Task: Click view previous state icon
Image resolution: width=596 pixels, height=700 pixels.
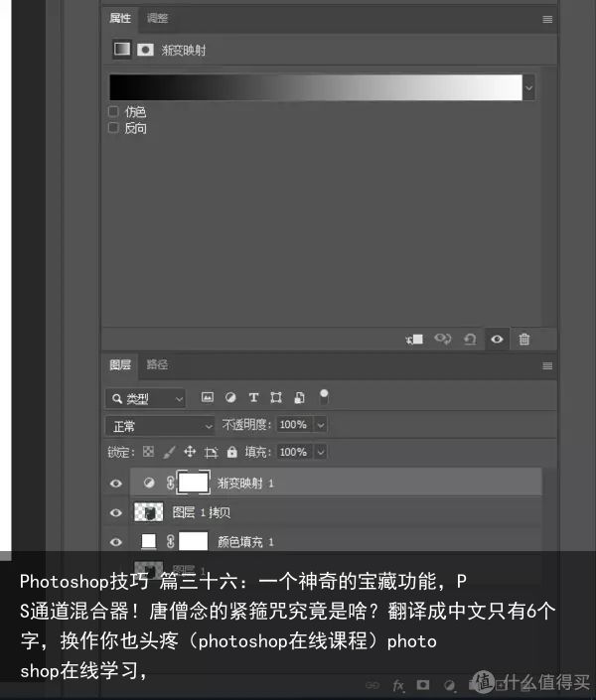Action: click(x=443, y=340)
